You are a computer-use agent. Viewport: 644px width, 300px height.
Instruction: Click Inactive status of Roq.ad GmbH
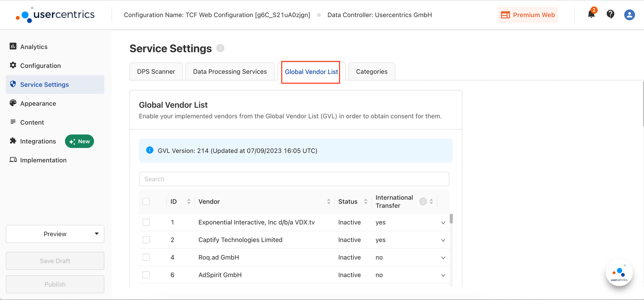[349, 257]
